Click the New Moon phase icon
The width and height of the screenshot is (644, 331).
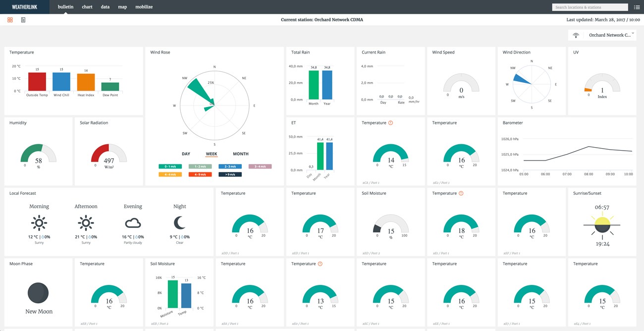(38, 293)
